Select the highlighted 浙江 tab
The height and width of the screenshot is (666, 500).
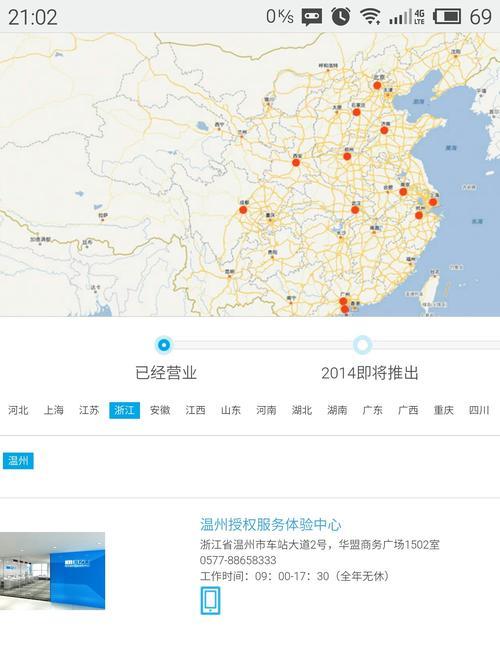pyautogui.click(x=124, y=410)
